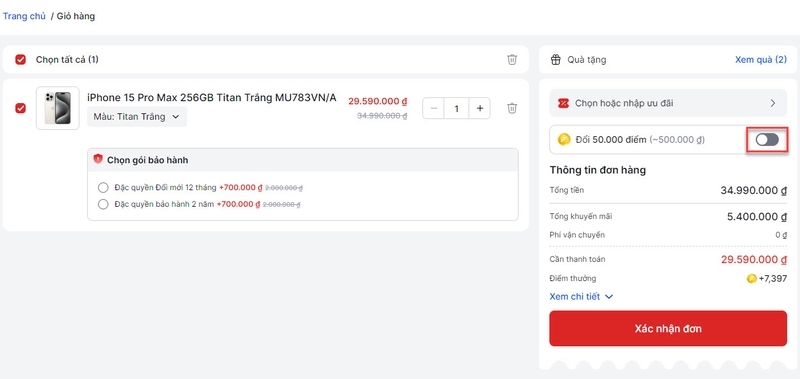
Task: Click the quantity field showing 1
Action: 457,108
